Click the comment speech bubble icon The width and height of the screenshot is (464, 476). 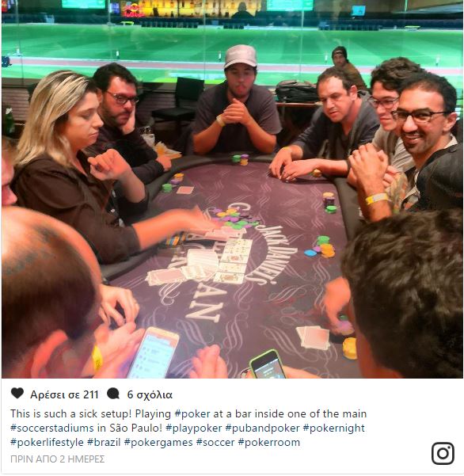(113, 394)
